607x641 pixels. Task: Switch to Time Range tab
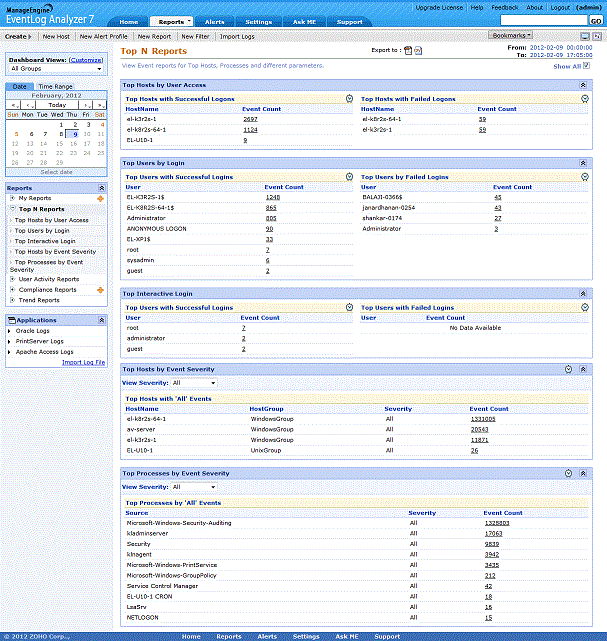click(x=56, y=87)
